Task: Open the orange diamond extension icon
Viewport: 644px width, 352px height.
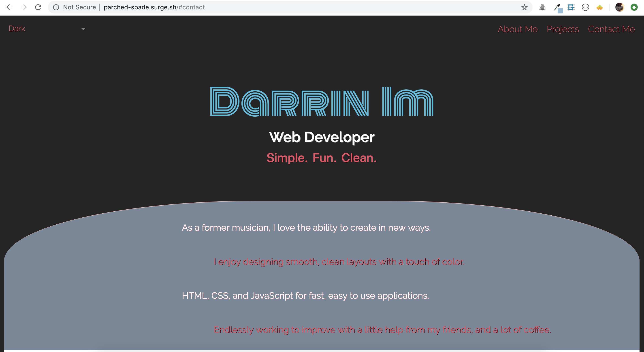Action: point(599,7)
